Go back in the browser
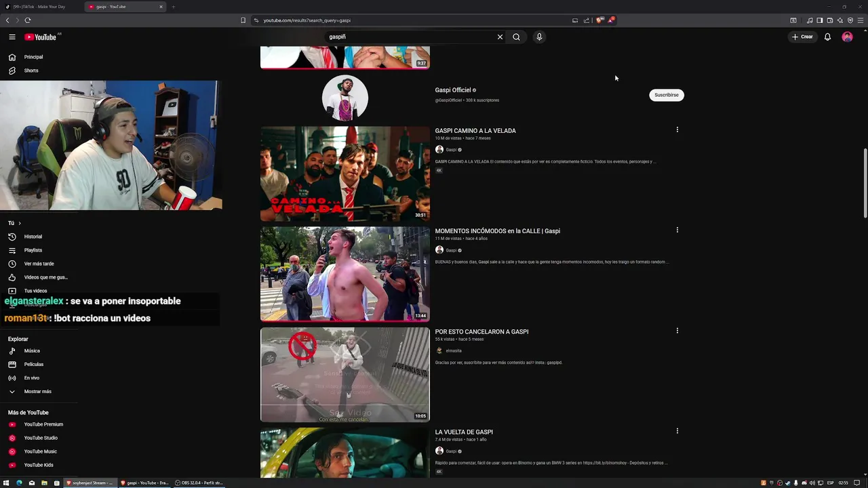Image resolution: width=868 pixels, height=488 pixels. [x=7, y=20]
